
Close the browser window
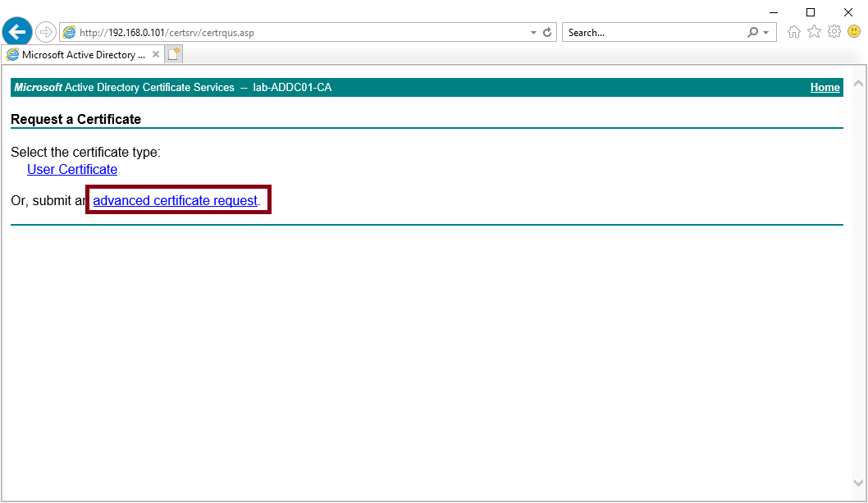848,12
